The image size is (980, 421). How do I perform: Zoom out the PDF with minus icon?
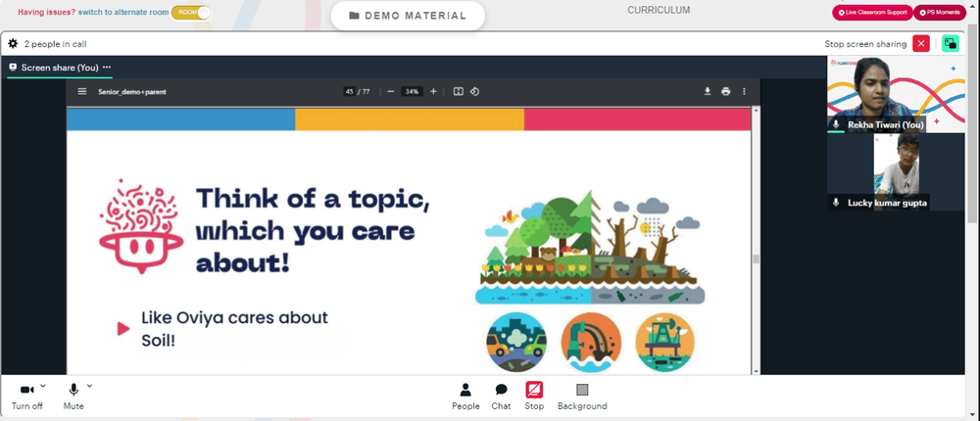[x=391, y=91]
